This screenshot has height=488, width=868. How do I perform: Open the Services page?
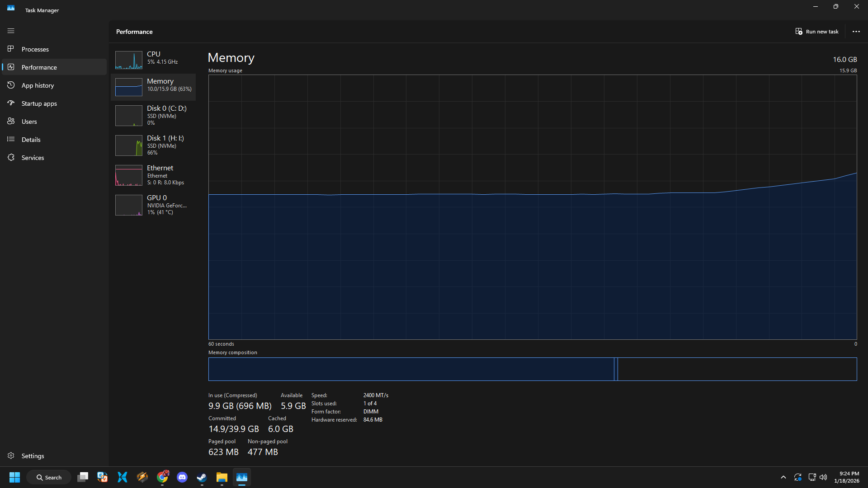[x=33, y=158]
